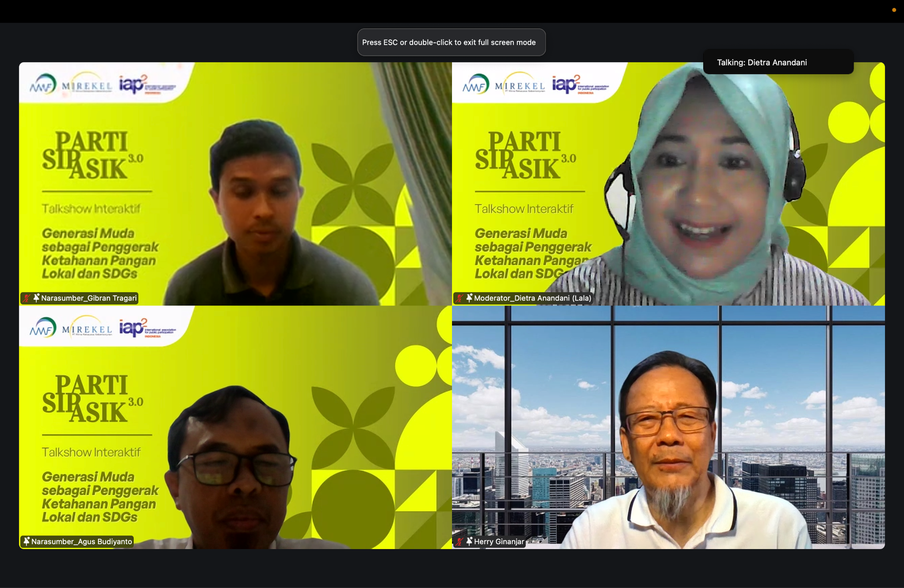Select Gibran Tragari's video tile
This screenshot has height=588, width=904.
235,184
